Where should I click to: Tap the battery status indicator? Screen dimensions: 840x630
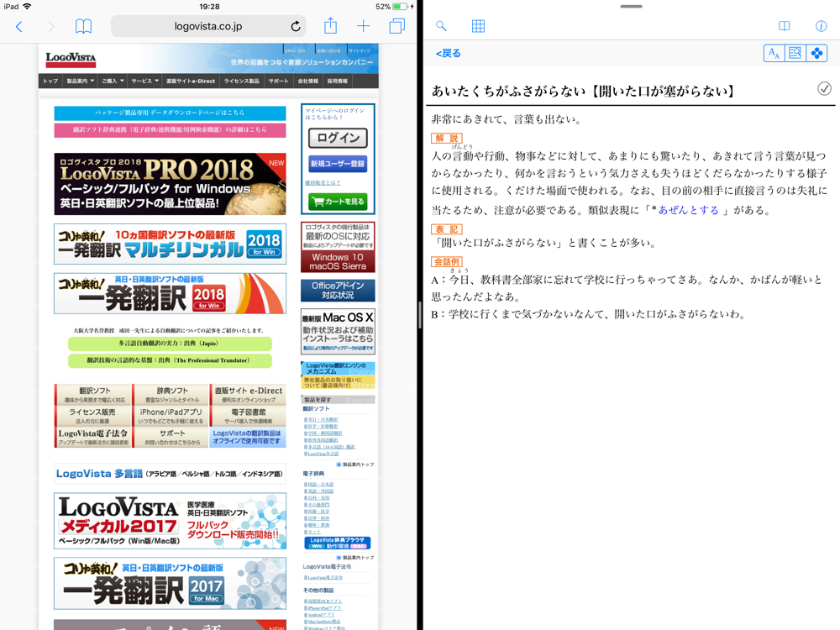[400, 7]
